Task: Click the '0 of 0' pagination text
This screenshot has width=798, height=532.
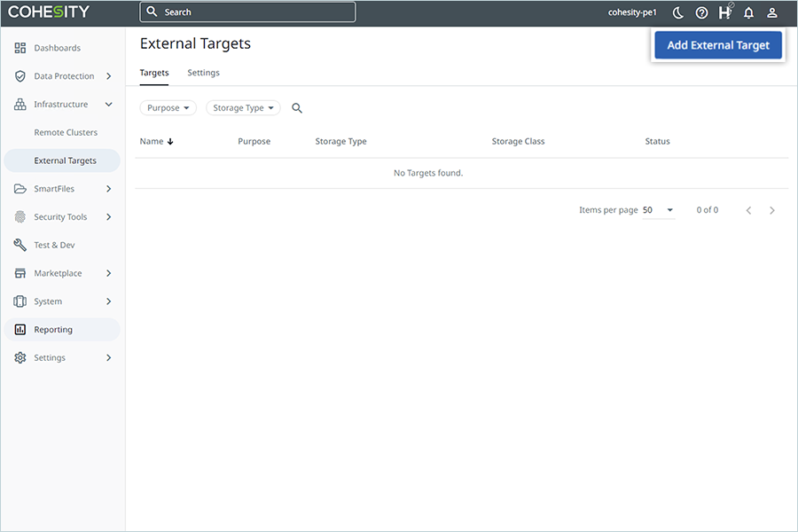Action: click(708, 210)
